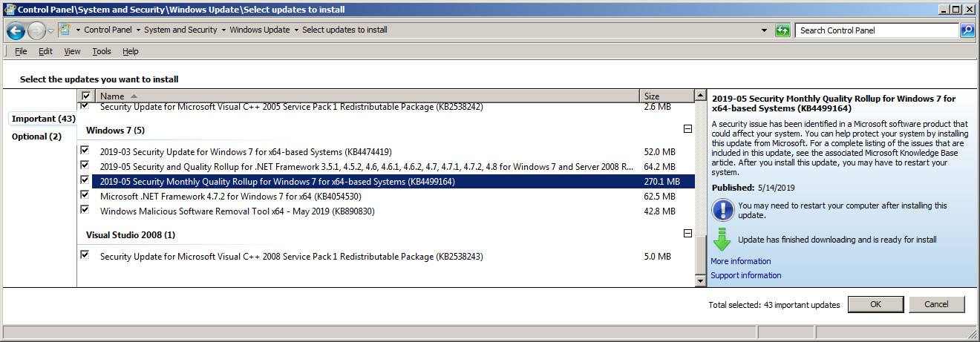Screen dimensions: 980x342
Task: Click the Visual Studio 2008 (1) group header
Action: tap(131, 234)
